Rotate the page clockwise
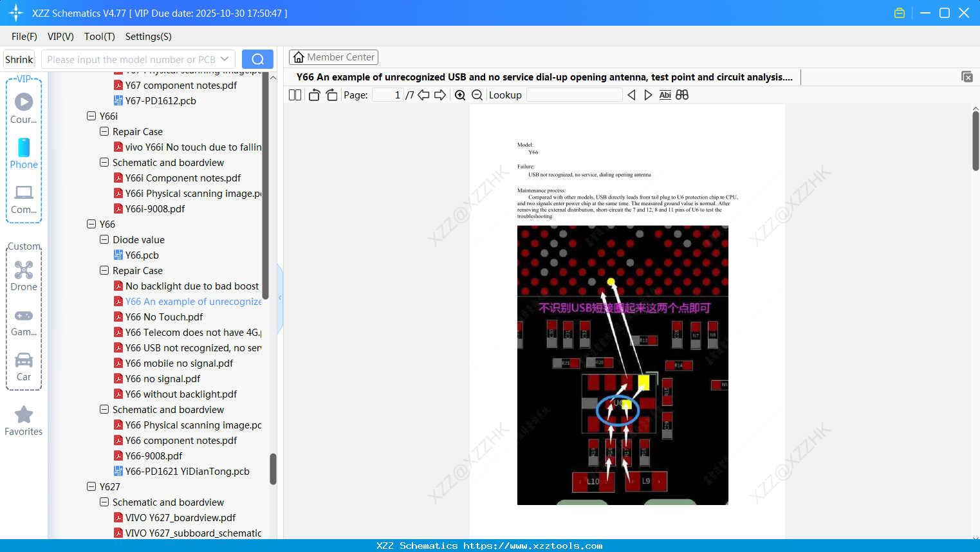Image resolution: width=980 pixels, height=552 pixels. pos(331,95)
